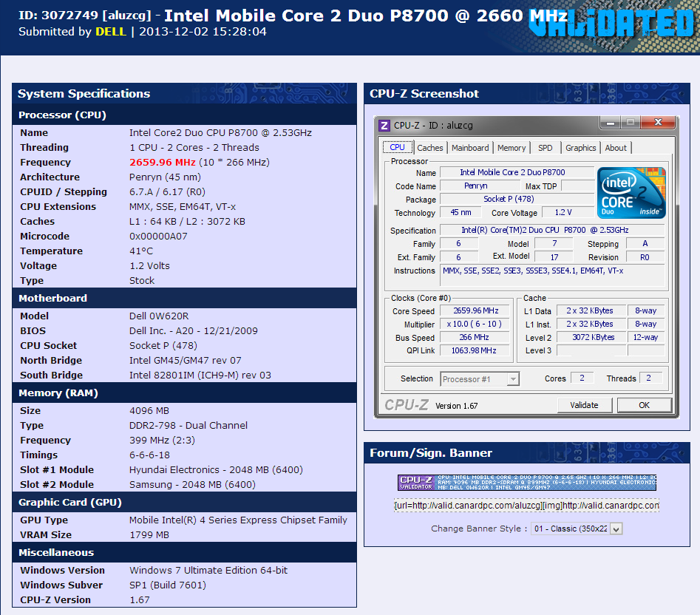Click the Threads count field

pyautogui.click(x=651, y=378)
